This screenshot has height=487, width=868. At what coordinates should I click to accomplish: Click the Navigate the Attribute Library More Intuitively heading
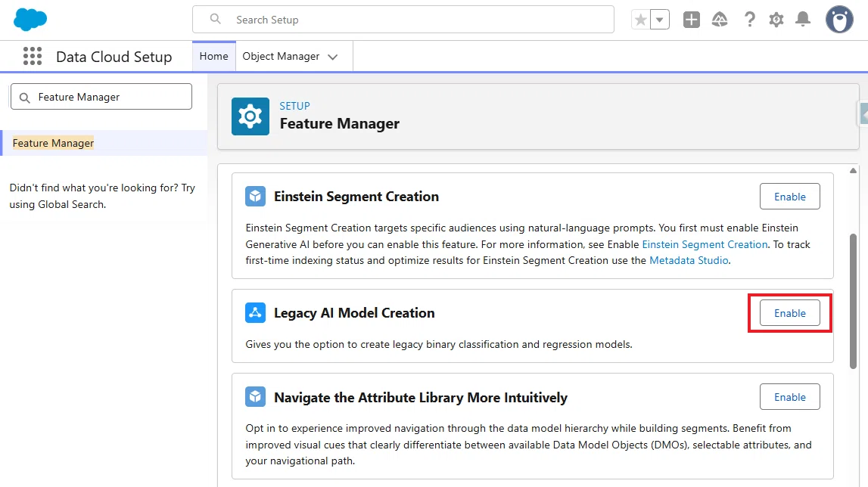421,397
